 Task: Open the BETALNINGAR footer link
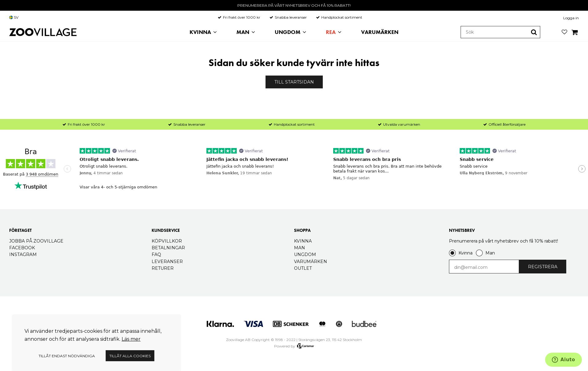click(168, 248)
